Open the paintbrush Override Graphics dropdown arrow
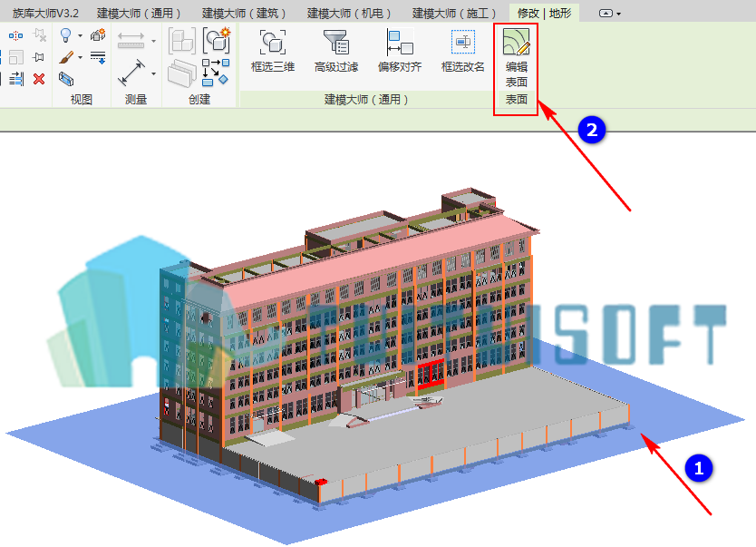 80,57
